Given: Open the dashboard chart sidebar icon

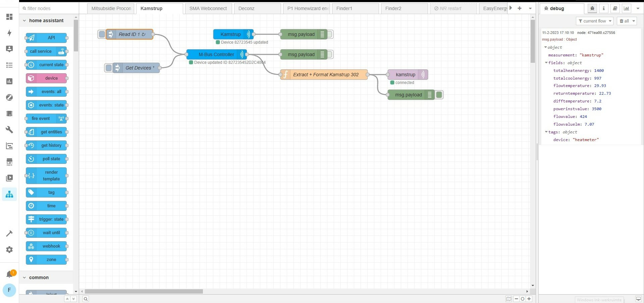Looking at the screenshot, I should point(627,8).
